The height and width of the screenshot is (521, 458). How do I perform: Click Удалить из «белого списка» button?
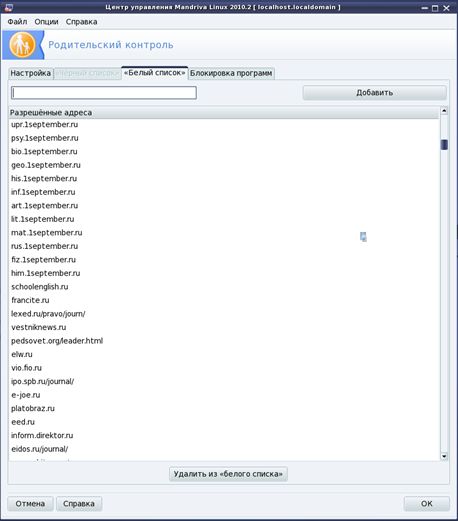(x=228, y=474)
